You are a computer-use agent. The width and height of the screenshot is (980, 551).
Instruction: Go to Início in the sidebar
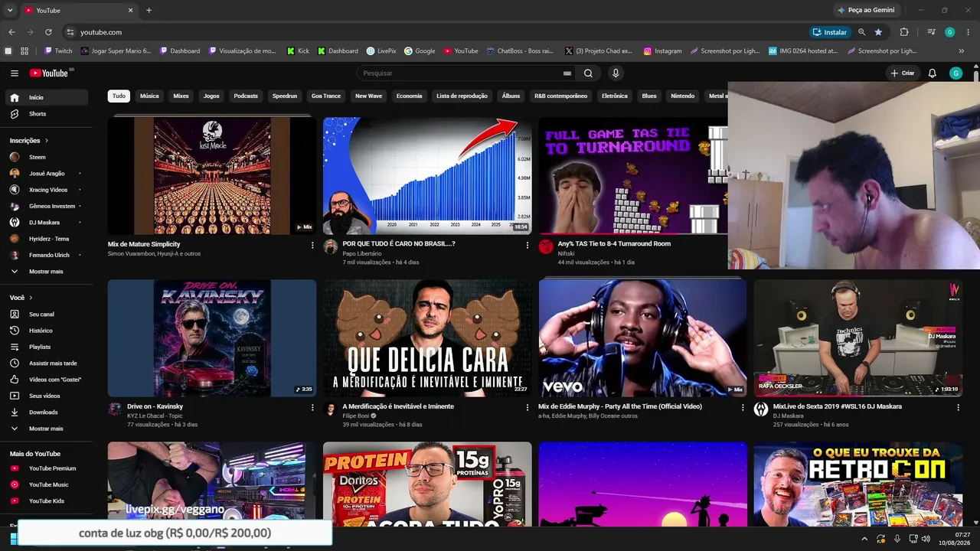[x=47, y=97]
